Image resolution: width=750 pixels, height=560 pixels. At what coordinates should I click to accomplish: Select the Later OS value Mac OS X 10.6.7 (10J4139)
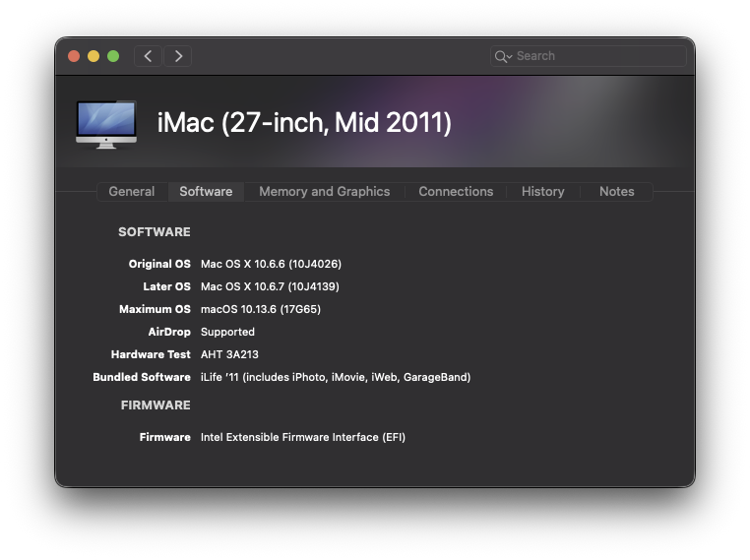point(270,286)
